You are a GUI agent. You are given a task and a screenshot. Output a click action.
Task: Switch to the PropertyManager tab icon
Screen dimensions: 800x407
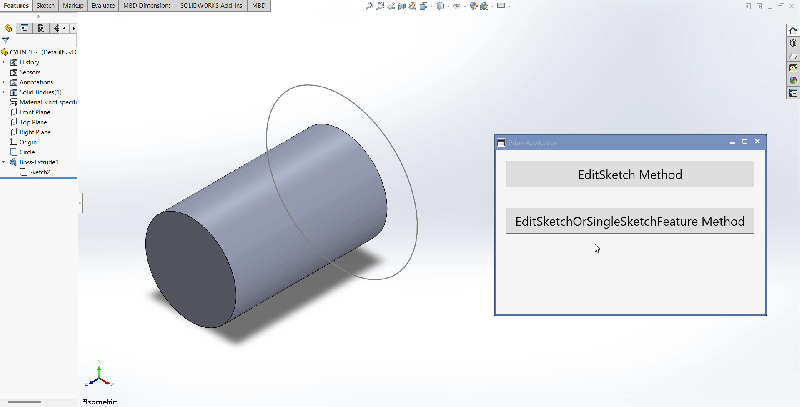(24, 29)
